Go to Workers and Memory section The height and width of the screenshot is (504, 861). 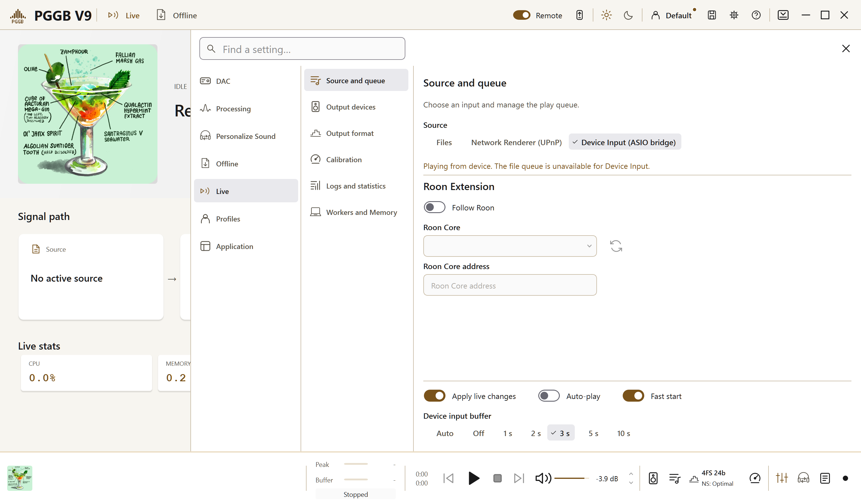(356, 212)
